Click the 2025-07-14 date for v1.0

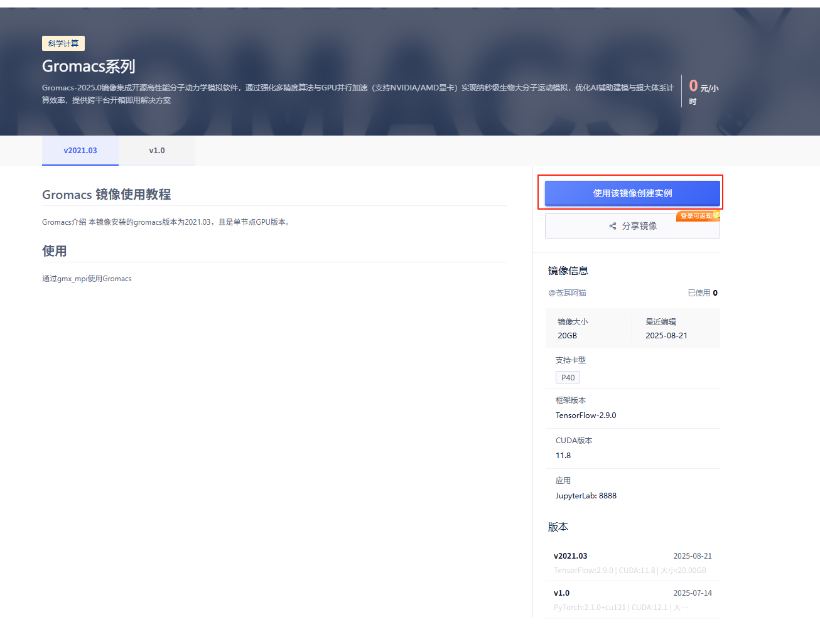693,593
